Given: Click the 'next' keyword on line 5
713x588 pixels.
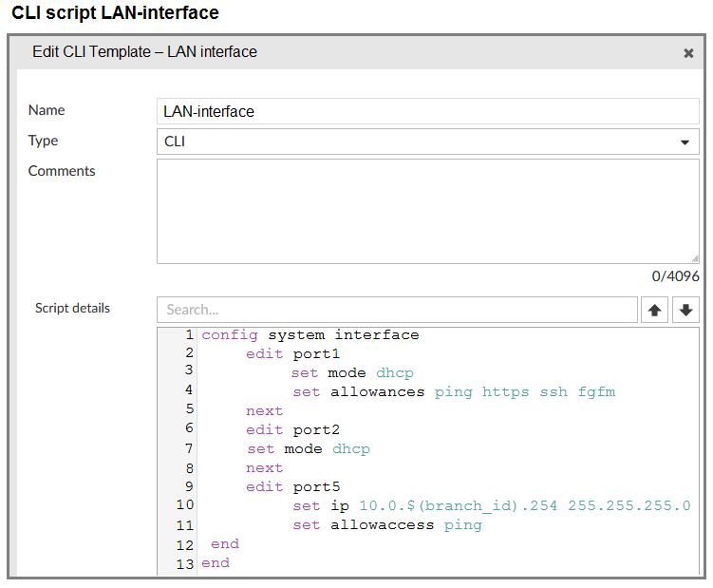Looking at the screenshot, I should coord(264,410).
